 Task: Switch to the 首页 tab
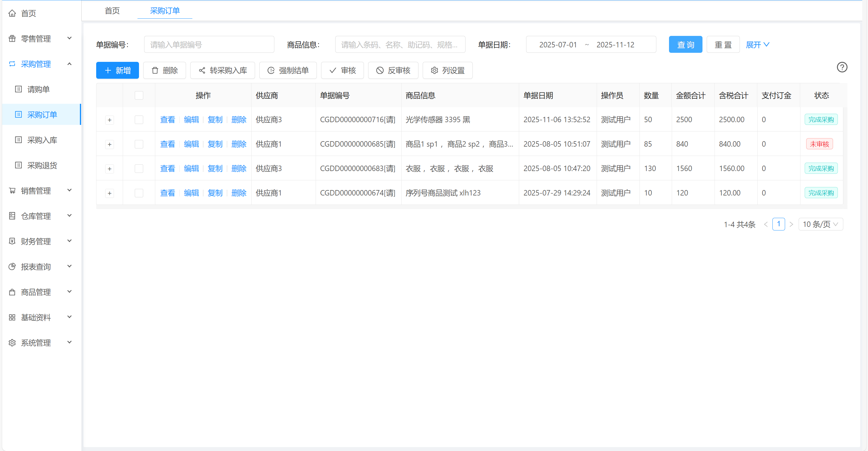112,11
